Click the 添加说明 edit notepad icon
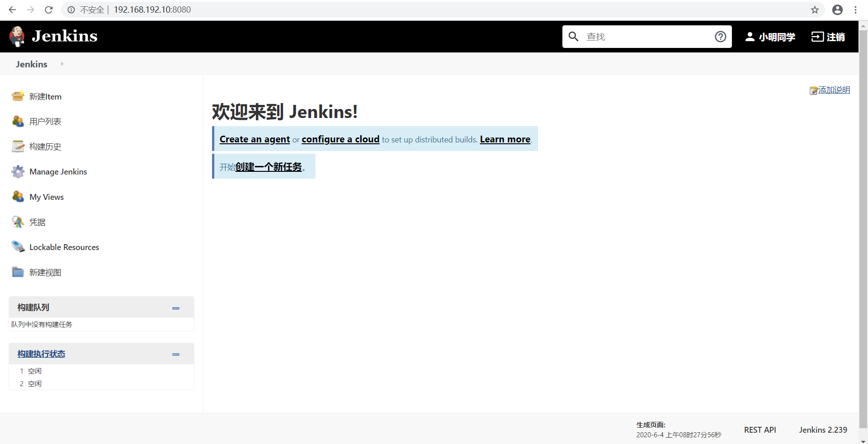 coord(813,90)
